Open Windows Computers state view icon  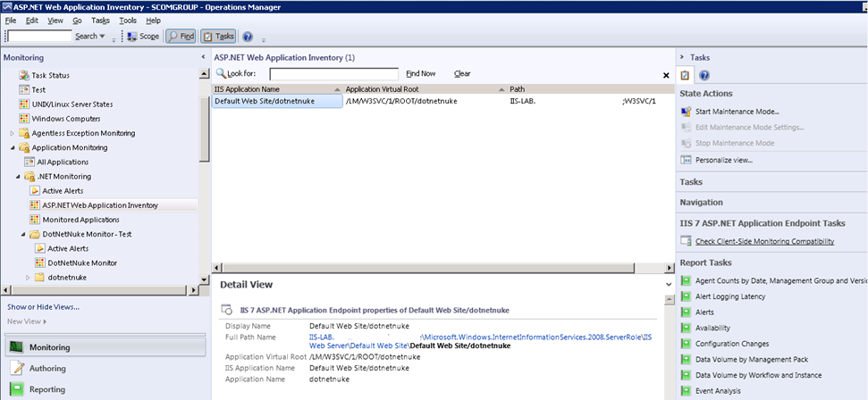click(x=24, y=119)
